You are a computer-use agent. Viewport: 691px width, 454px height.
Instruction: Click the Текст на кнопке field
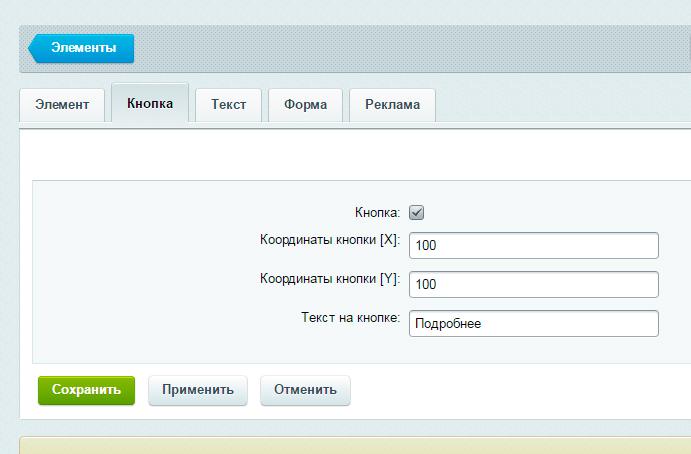pyautogui.click(x=533, y=324)
